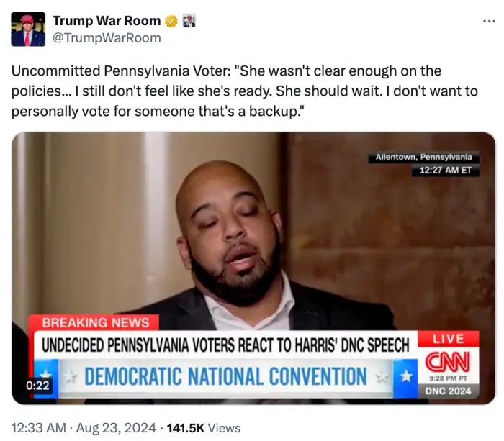Image resolution: width=504 pixels, height=441 pixels.
Task: Open the Trump War Room display name
Action: pos(107,21)
